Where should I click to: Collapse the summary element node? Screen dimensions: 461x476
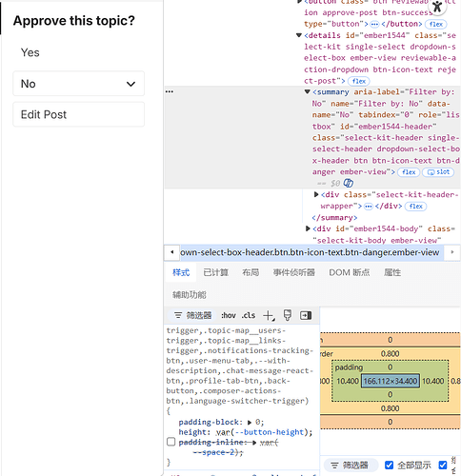click(307, 91)
